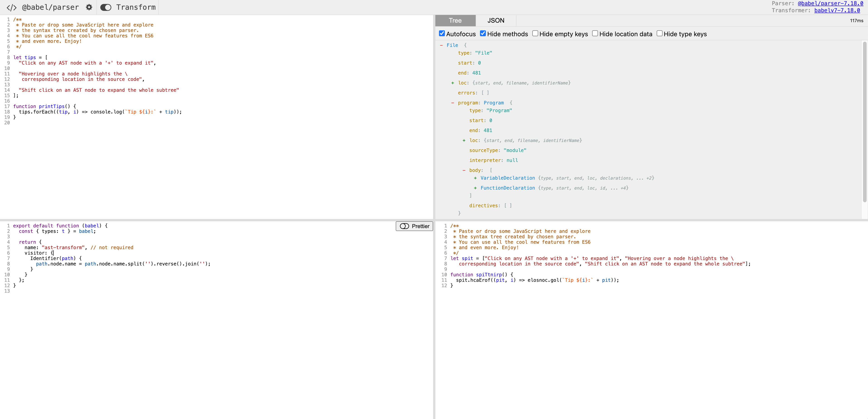The image size is (868, 419).
Task: Open the @babel/parser-7.18.0 link
Action: [x=830, y=3]
